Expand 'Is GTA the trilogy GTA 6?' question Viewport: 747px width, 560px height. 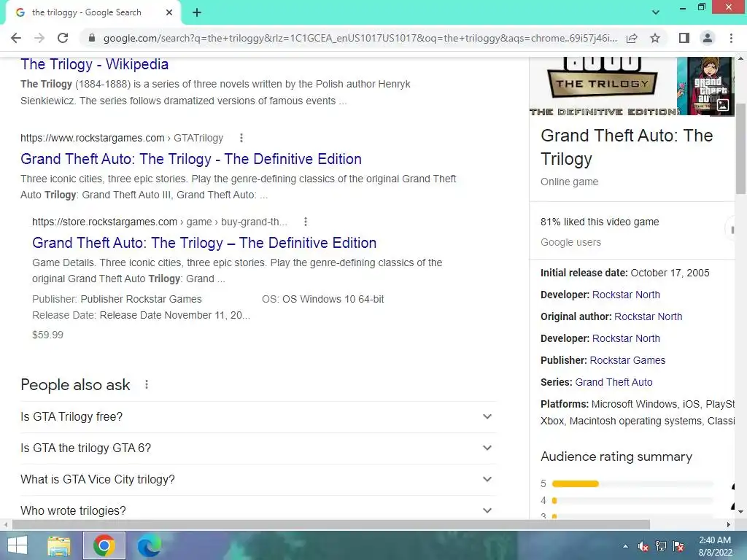click(x=258, y=448)
